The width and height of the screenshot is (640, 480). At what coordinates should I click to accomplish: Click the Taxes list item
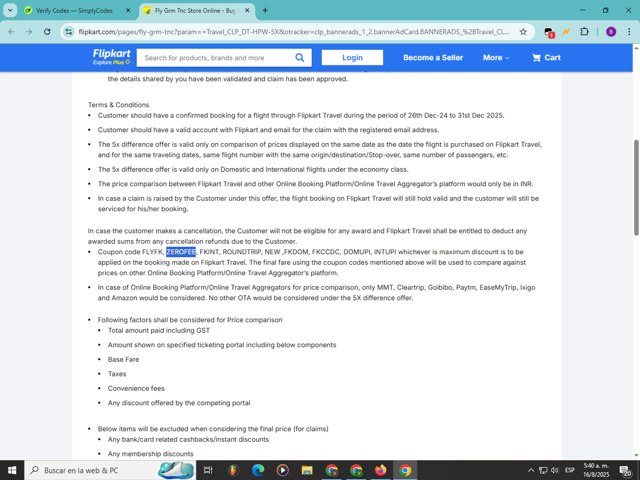point(117,374)
